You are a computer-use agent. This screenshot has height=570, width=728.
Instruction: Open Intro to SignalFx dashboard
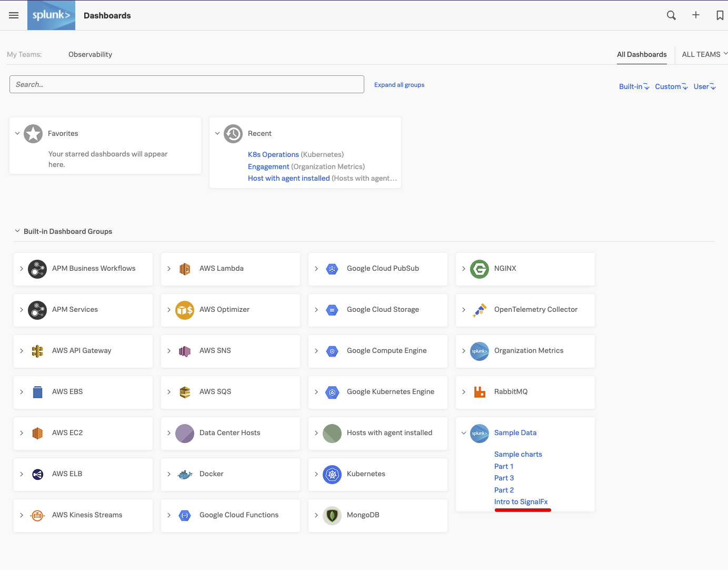pyautogui.click(x=521, y=502)
